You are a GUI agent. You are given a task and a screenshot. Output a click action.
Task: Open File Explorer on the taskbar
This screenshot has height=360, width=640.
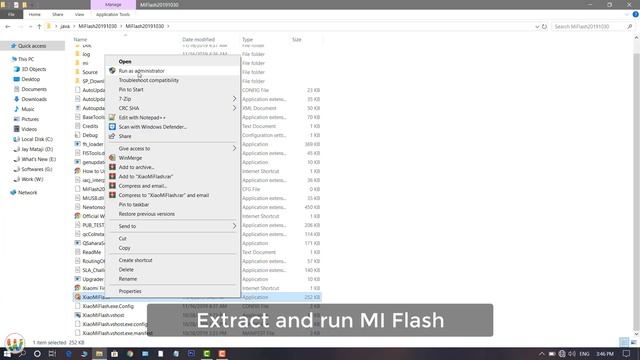(x=99, y=353)
